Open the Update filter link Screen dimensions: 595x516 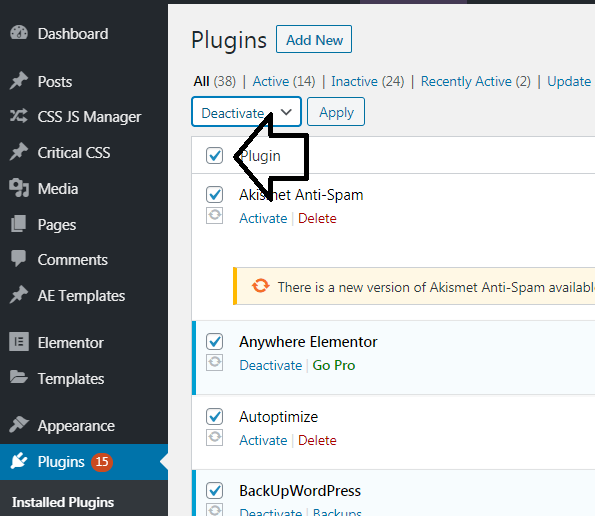tap(569, 81)
